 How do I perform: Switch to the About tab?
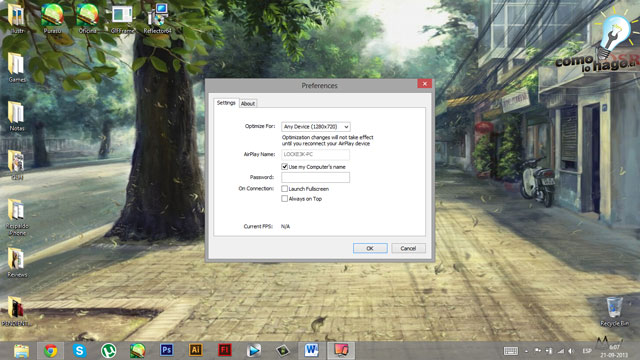coord(248,104)
